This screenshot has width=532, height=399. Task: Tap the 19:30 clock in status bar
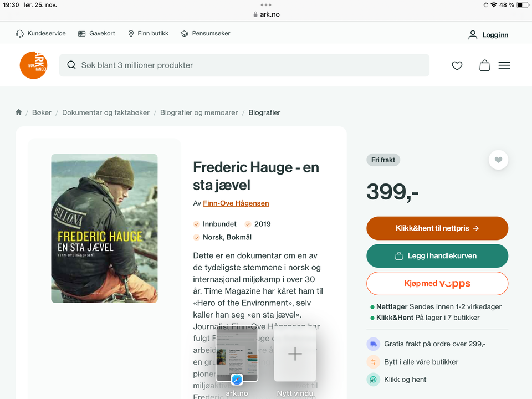[11, 5]
